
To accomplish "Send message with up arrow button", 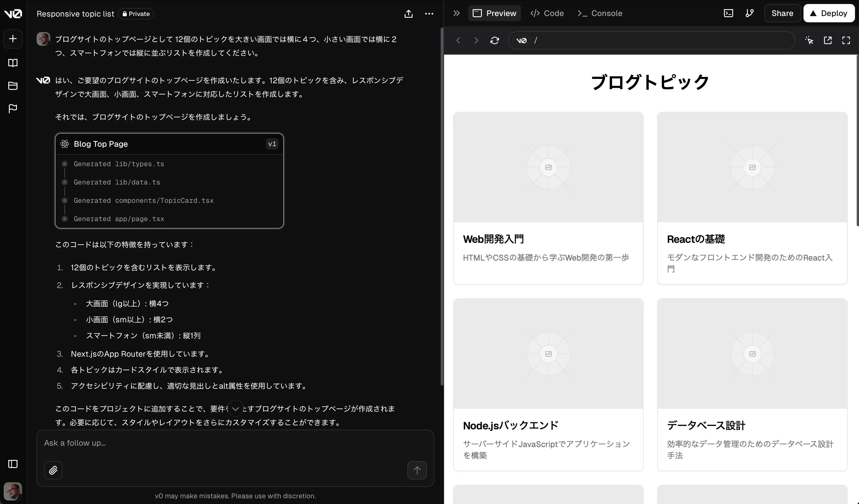I will click(417, 470).
